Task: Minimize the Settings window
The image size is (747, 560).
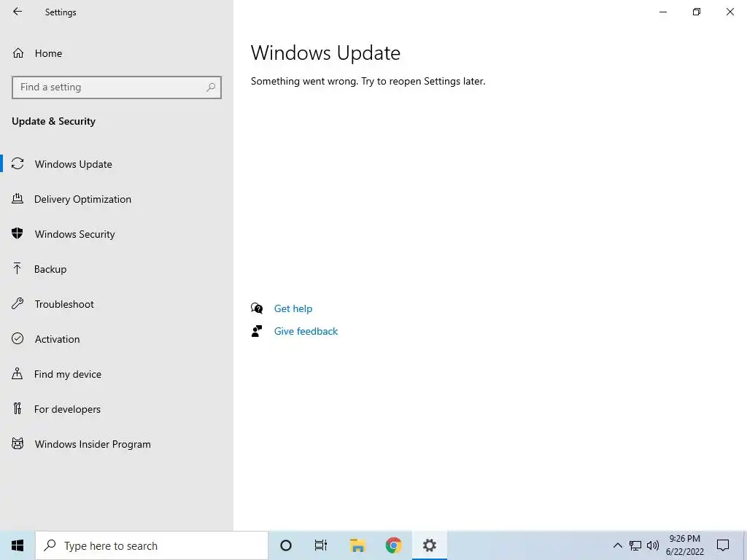Action: coord(662,12)
